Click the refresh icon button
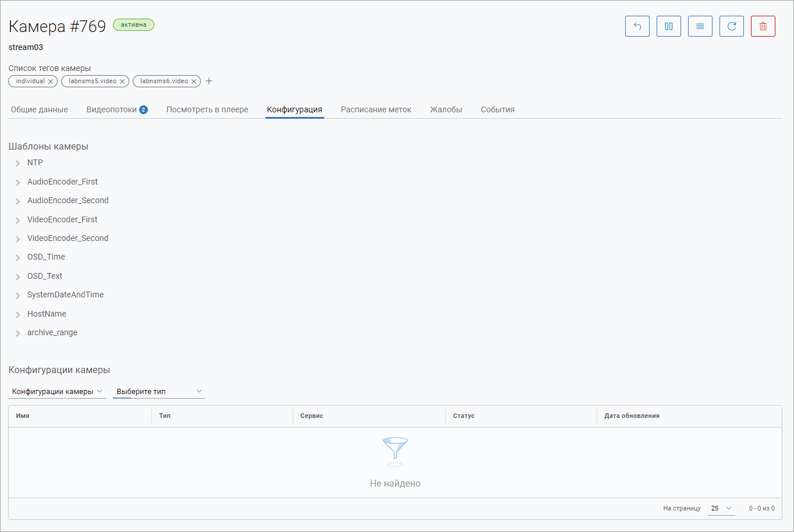Screen dimensions: 794x532 731,26
